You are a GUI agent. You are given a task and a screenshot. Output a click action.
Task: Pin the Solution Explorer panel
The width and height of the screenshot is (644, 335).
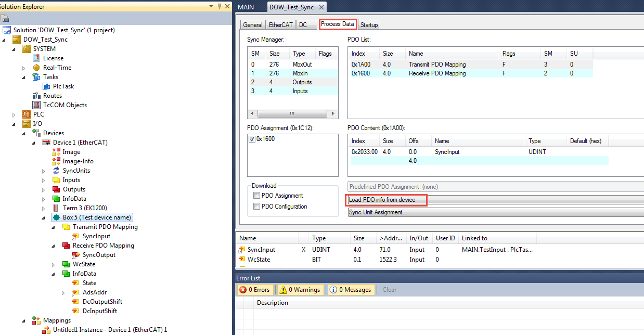pos(219,6)
